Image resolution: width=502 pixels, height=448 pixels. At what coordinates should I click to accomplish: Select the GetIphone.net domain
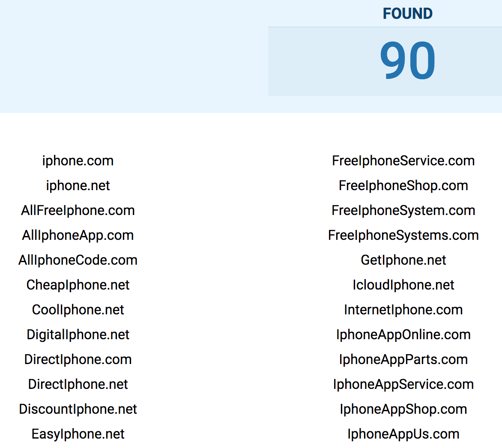pyautogui.click(x=403, y=260)
